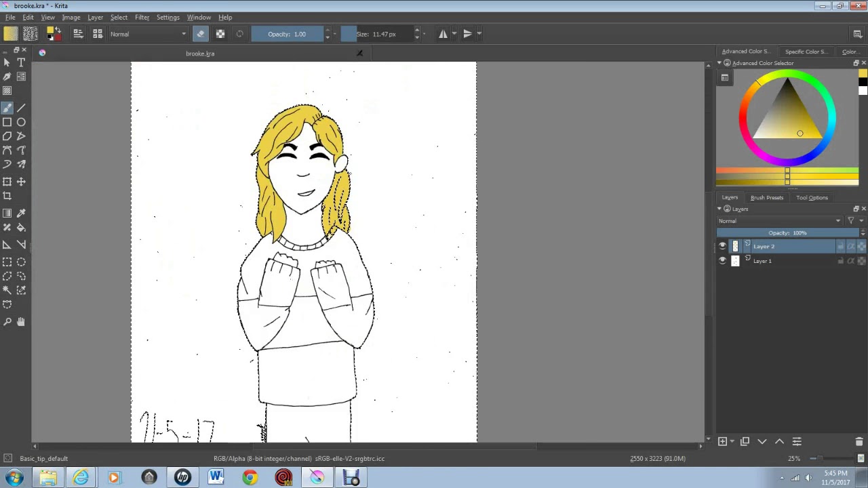Collapse the Layers docker triangle
This screenshot has width=868, height=488.
pos(719,209)
